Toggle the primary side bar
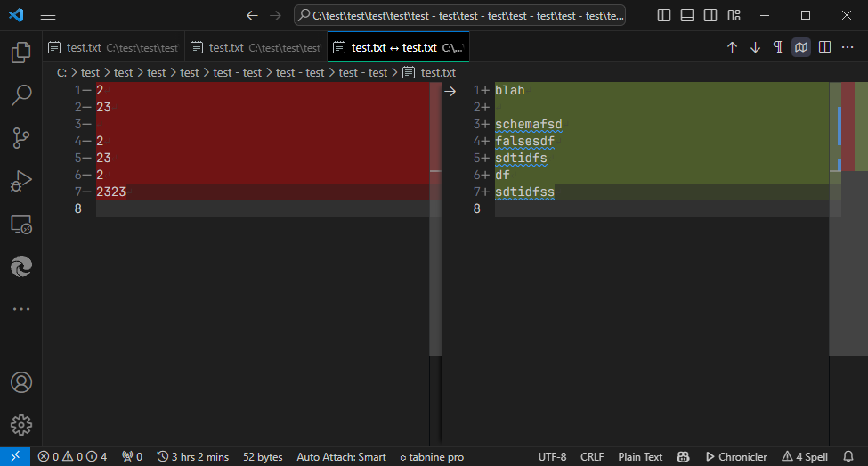Screen dimensions: 868x466 (664, 15)
